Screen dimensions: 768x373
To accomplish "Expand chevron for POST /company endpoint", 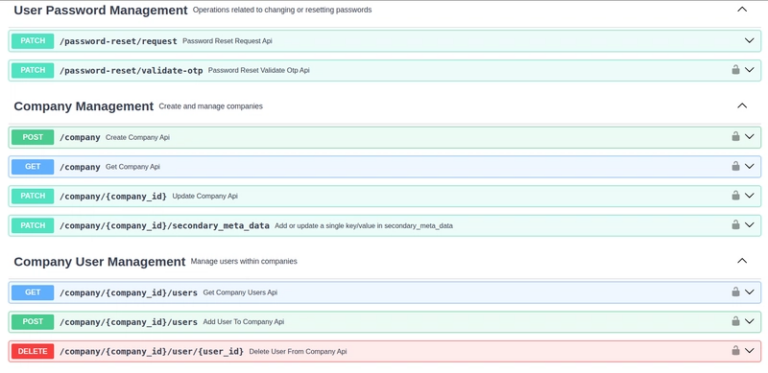I will (x=749, y=137).
